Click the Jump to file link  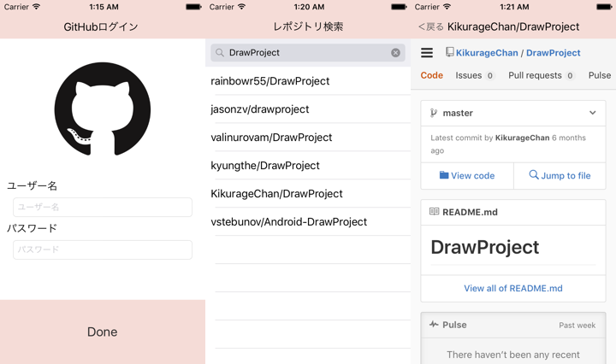point(560,175)
